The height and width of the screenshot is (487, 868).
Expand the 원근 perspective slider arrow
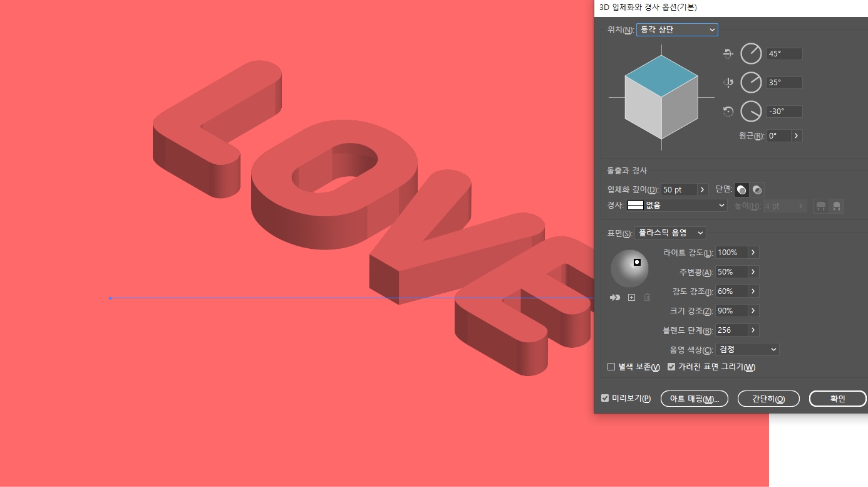pos(797,135)
